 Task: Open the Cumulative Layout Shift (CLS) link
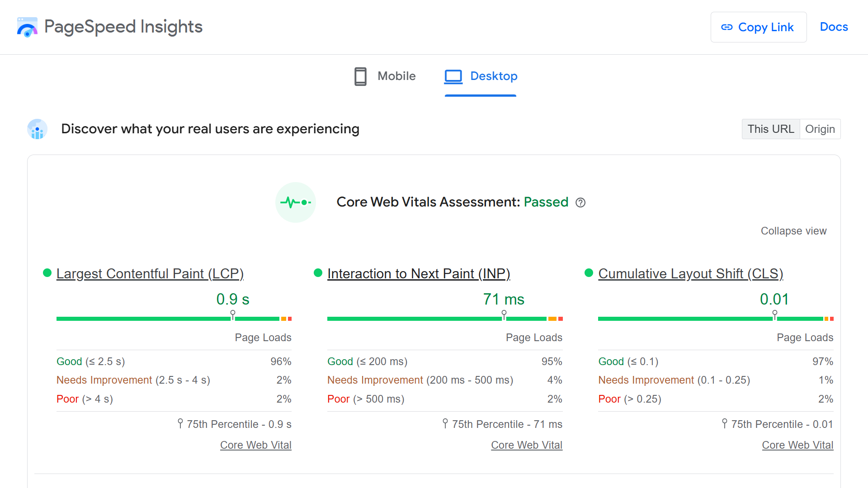click(x=691, y=274)
